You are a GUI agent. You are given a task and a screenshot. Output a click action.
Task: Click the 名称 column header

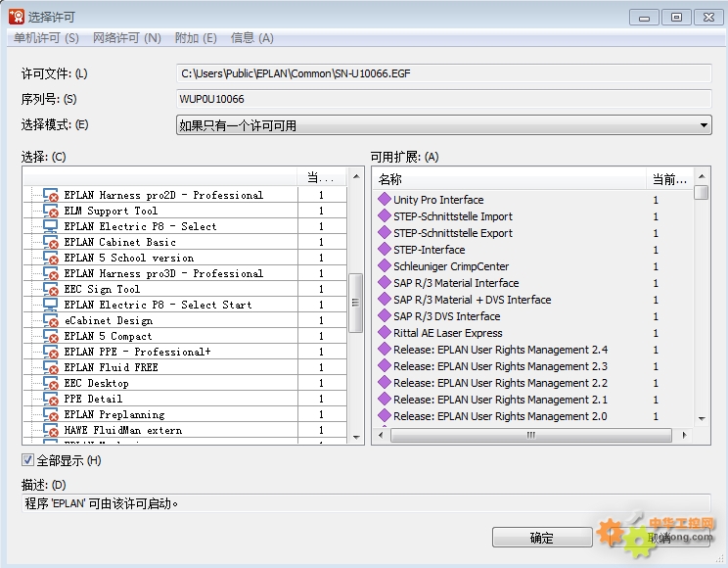pos(509,179)
